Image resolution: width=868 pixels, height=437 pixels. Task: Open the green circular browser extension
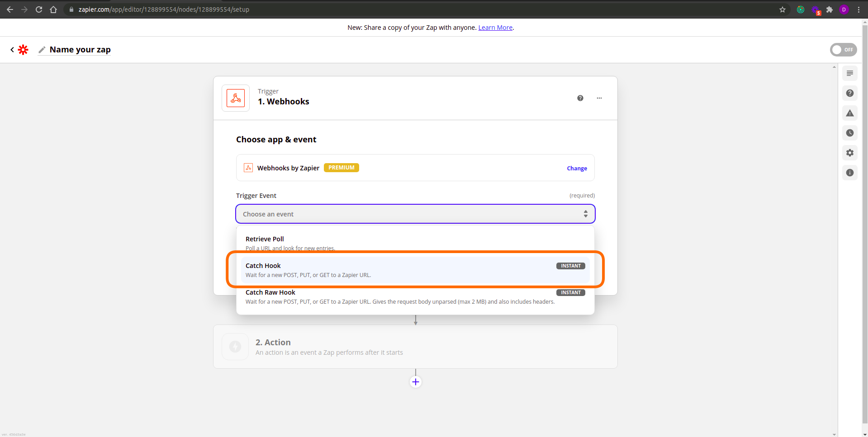801,9
